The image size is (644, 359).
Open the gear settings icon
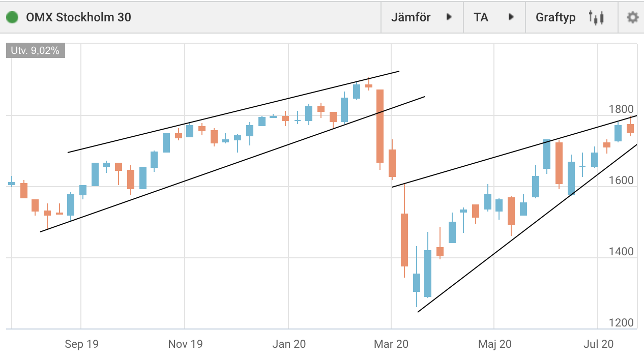(x=632, y=17)
